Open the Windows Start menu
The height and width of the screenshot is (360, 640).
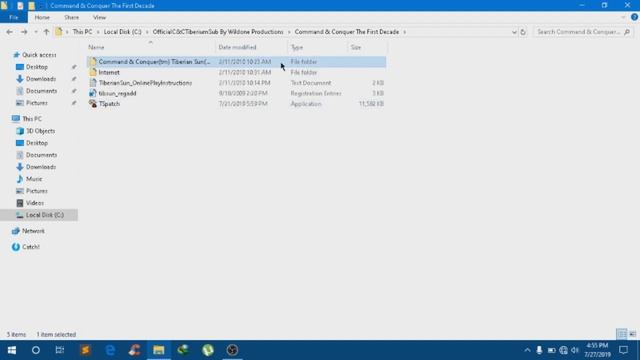(12, 350)
